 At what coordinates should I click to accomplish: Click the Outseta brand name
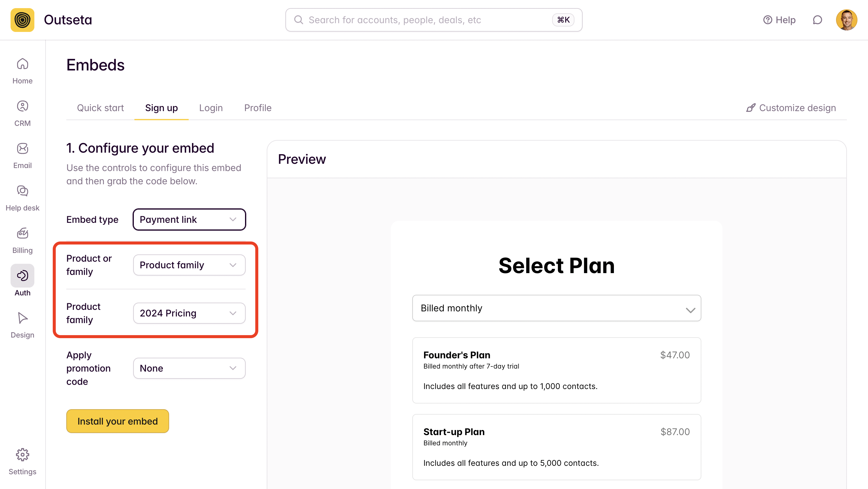pyautogui.click(x=68, y=20)
